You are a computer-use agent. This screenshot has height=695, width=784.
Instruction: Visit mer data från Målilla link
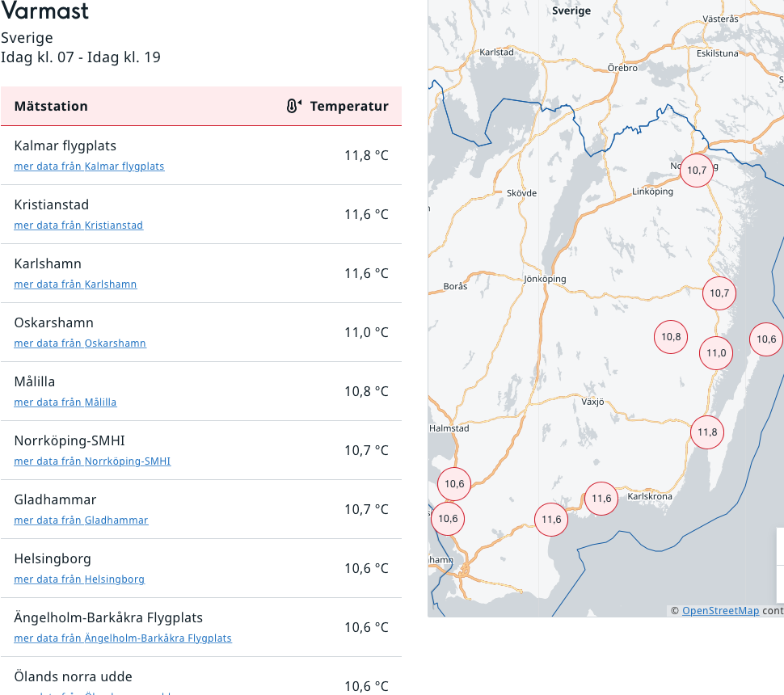[65, 402]
